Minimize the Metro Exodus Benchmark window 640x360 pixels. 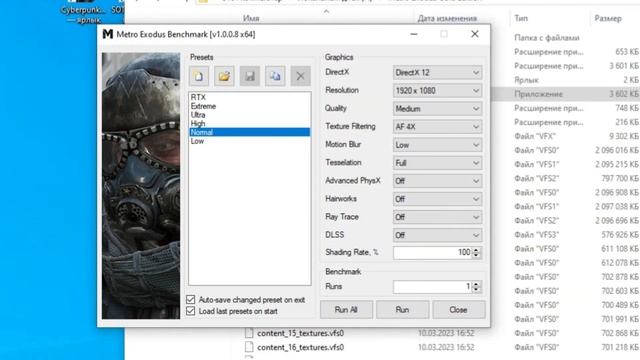tap(414, 34)
